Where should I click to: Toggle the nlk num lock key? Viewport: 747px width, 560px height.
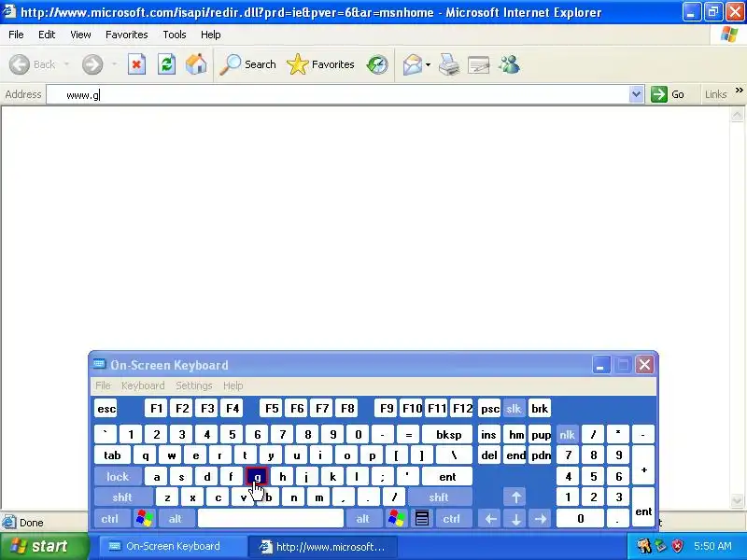567,435
